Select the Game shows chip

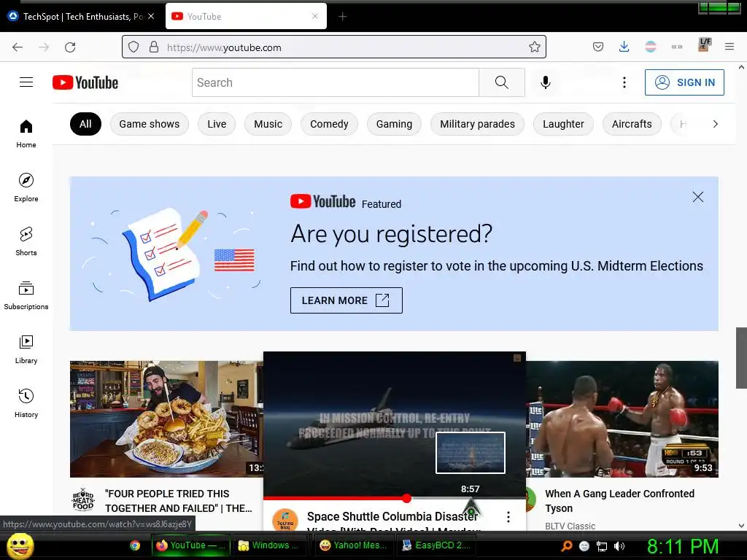pos(149,124)
